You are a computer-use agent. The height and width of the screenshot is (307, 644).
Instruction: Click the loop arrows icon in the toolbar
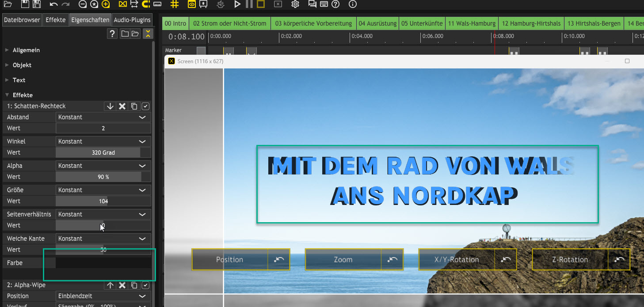click(x=134, y=4)
